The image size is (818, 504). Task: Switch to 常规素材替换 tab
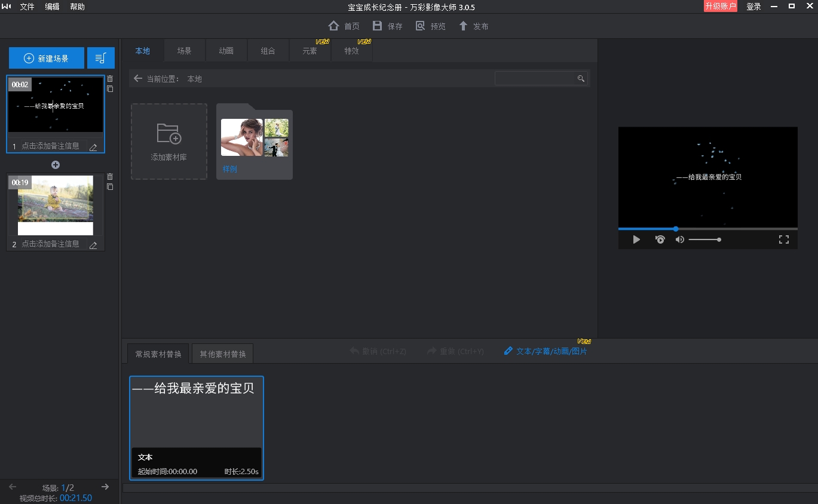tap(158, 354)
